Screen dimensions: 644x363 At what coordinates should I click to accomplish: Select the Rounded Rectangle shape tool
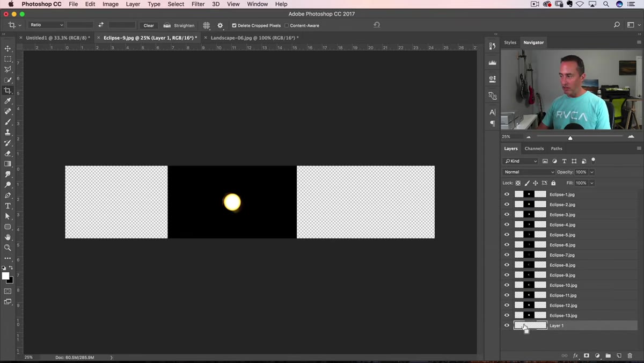8,227
